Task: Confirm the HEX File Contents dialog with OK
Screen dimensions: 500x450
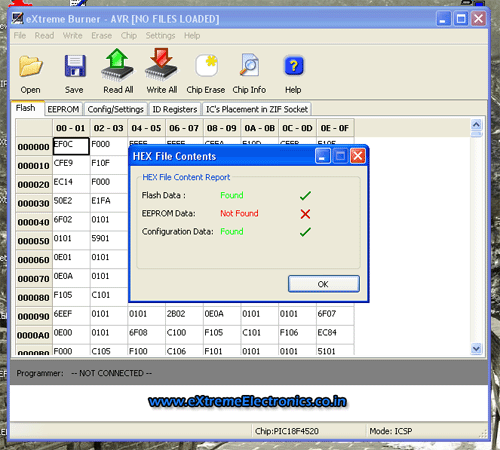Action: pos(324,284)
